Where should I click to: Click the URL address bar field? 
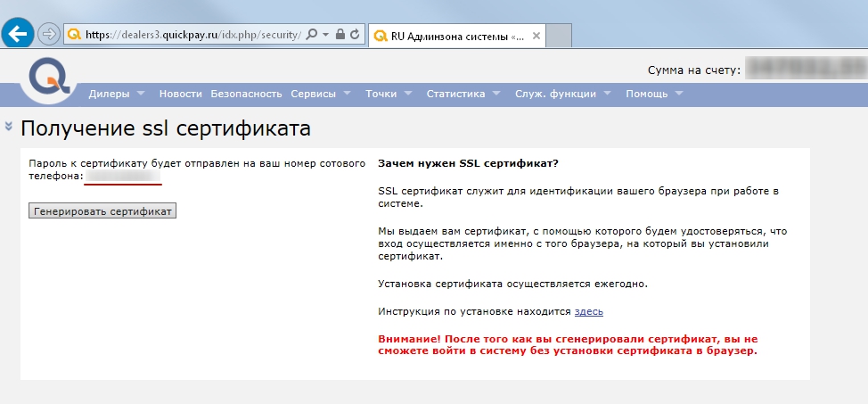(x=192, y=36)
